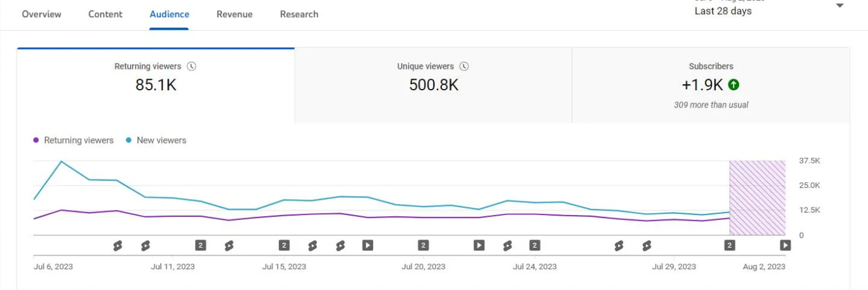Viewport: 868px width, 290px height.
Task: Open the 2-videos badge above Jul 20
Action: (424, 245)
